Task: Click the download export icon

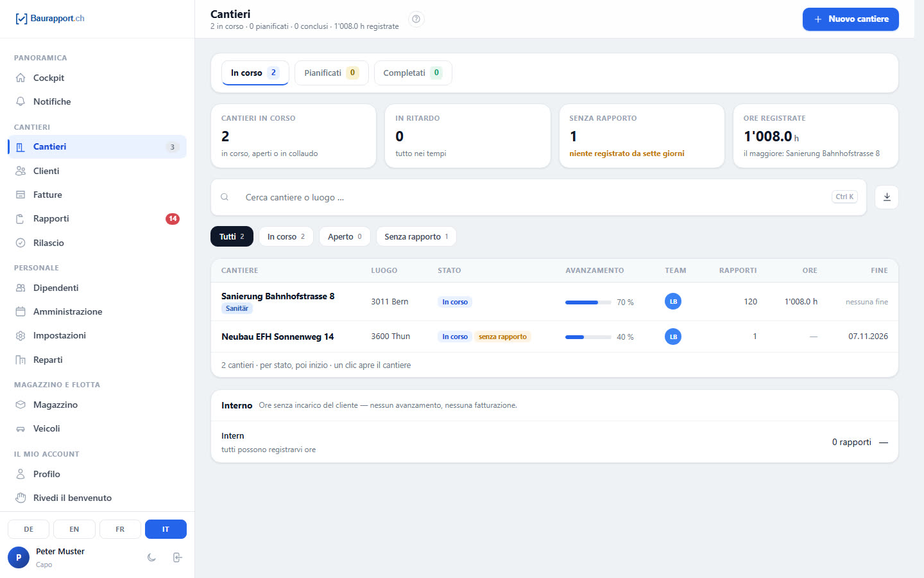Action: pyautogui.click(x=887, y=197)
